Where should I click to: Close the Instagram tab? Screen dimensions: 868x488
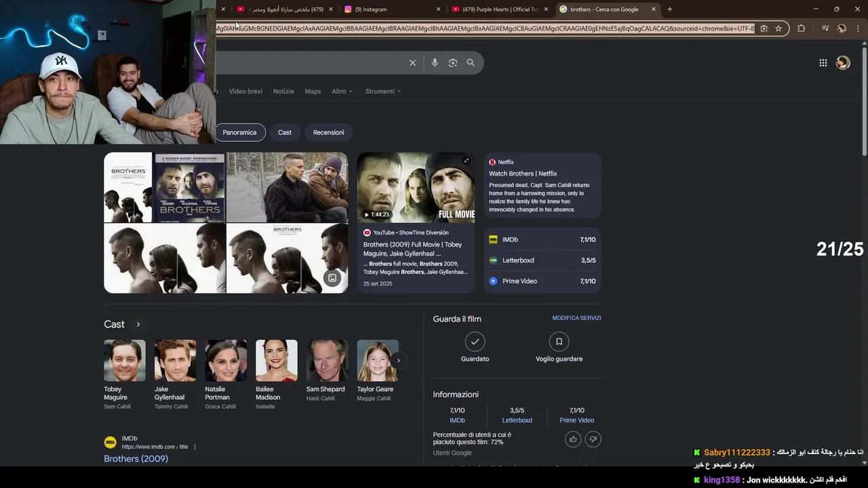point(438,9)
